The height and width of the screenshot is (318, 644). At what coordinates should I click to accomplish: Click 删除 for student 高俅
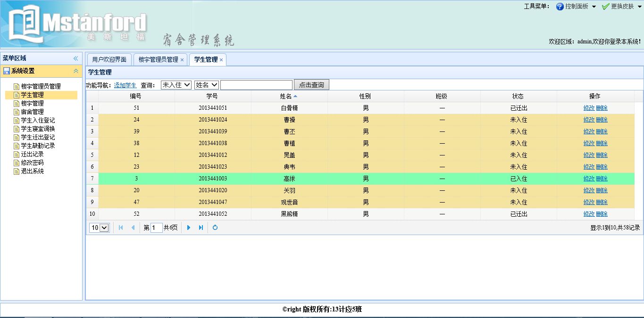pyautogui.click(x=602, y=179)
